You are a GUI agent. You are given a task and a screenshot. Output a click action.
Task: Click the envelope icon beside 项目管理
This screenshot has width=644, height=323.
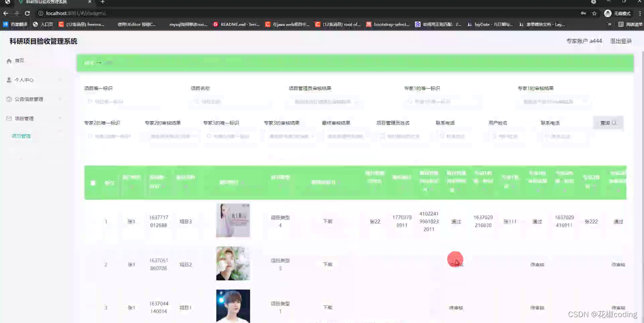tap(9, 118)
